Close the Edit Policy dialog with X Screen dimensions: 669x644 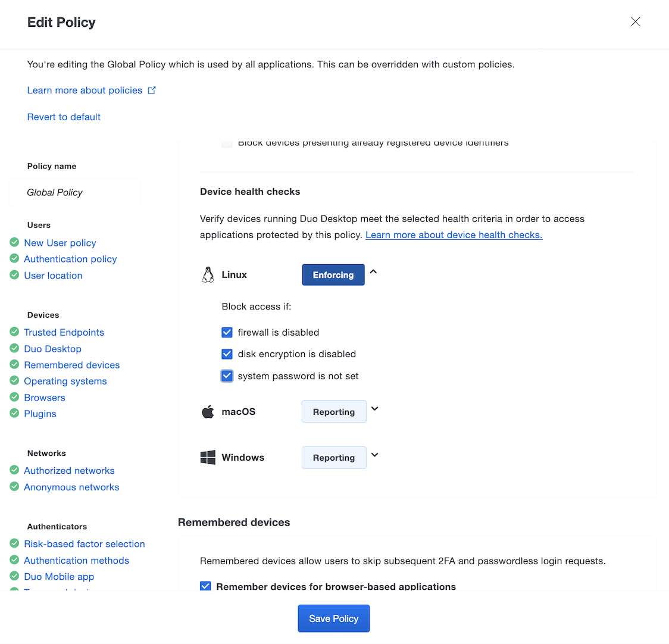point(635,22)
